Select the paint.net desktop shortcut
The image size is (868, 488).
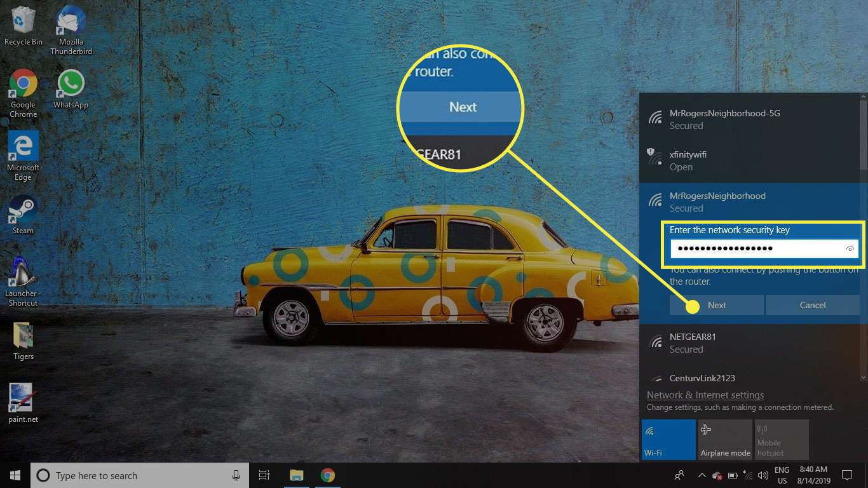(x=24, y=403)
